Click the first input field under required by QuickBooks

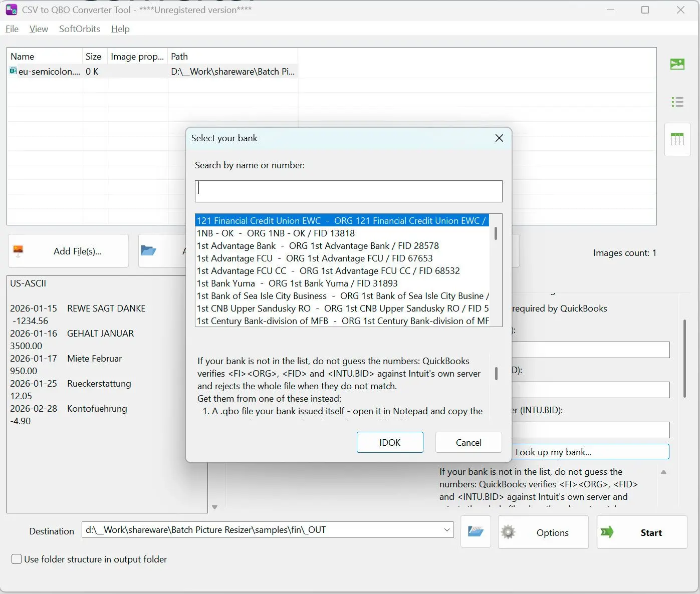(x=590, y=350)
